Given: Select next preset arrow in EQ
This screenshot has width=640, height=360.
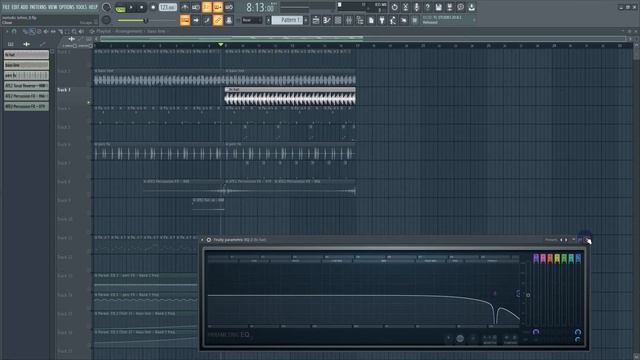Looking at the screenshot, I should [x=566, y=240].
